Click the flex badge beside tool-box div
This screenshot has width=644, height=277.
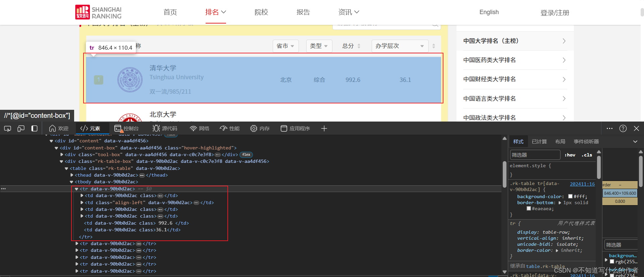(x=246, y=155)
